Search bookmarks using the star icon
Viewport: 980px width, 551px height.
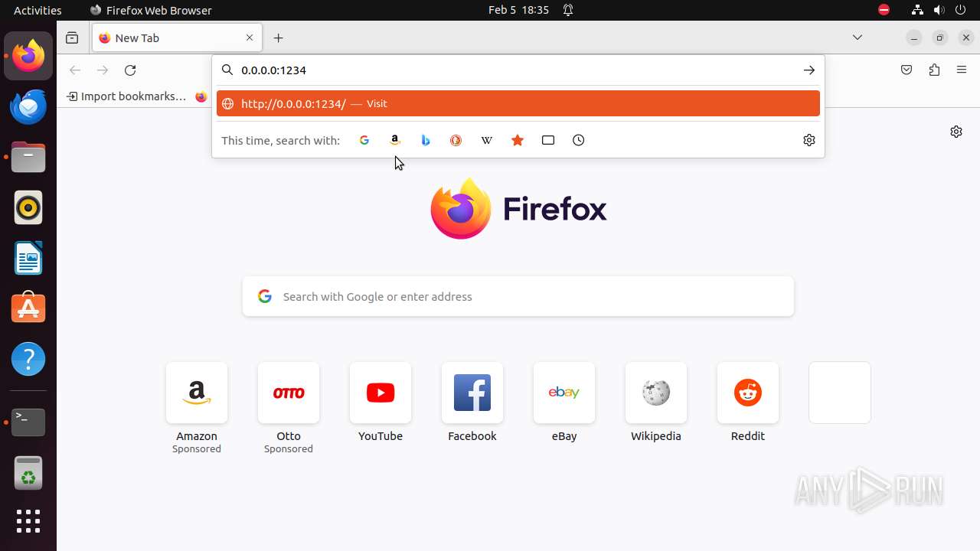pos(518,140)
